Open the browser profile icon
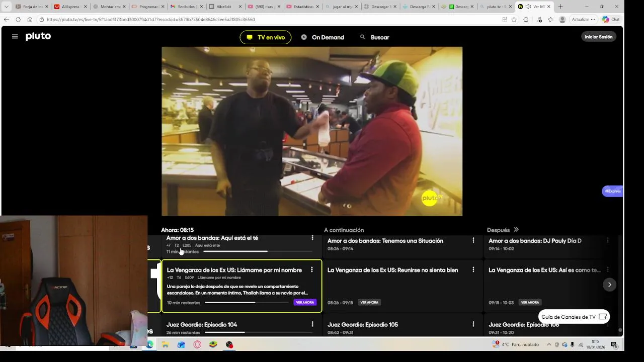This screenshot has height=362, width=644. click(x=562, y=19)
